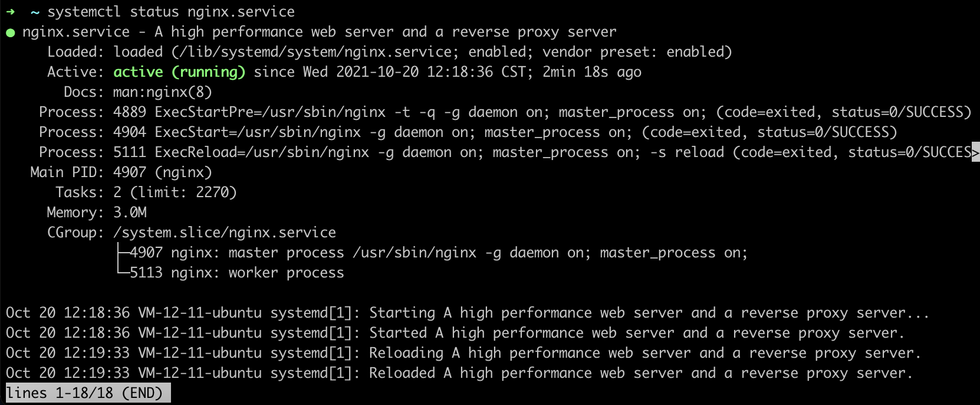Click the tilde home directory in prompt
The width and height of the screenshot is (980, 405).
[x=35, y=12]
